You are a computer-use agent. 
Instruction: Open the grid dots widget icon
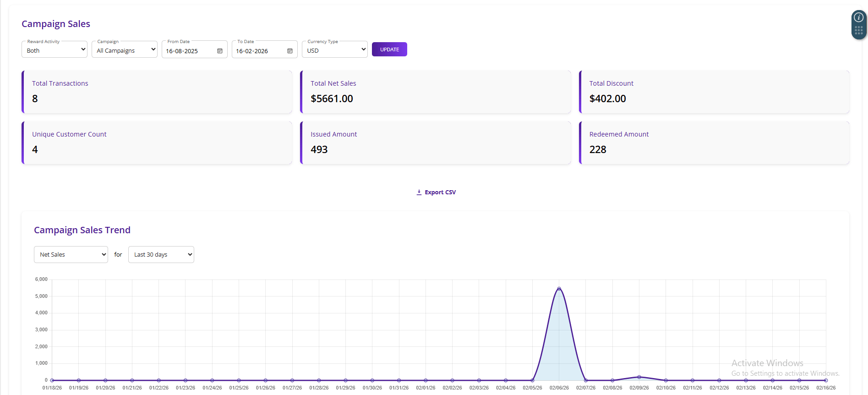coord(858,31)
